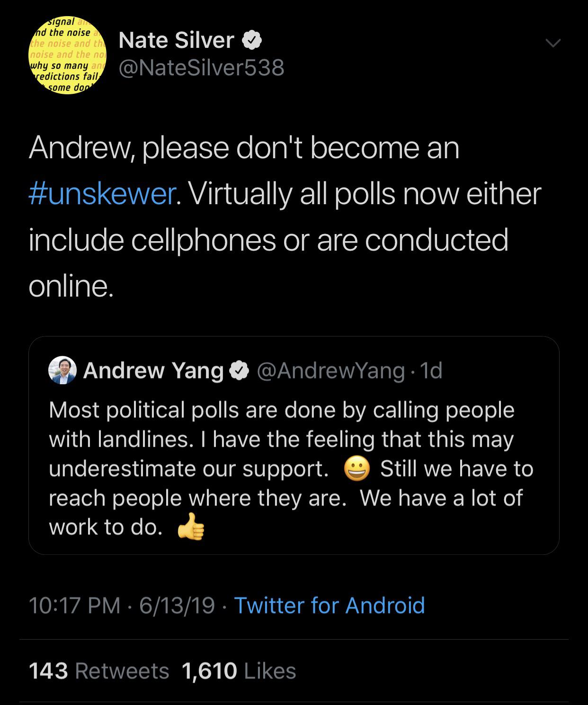Click Andrew Yang's small profile picture
The width and height of the screenshot is (588, 705).
(62, 370)
